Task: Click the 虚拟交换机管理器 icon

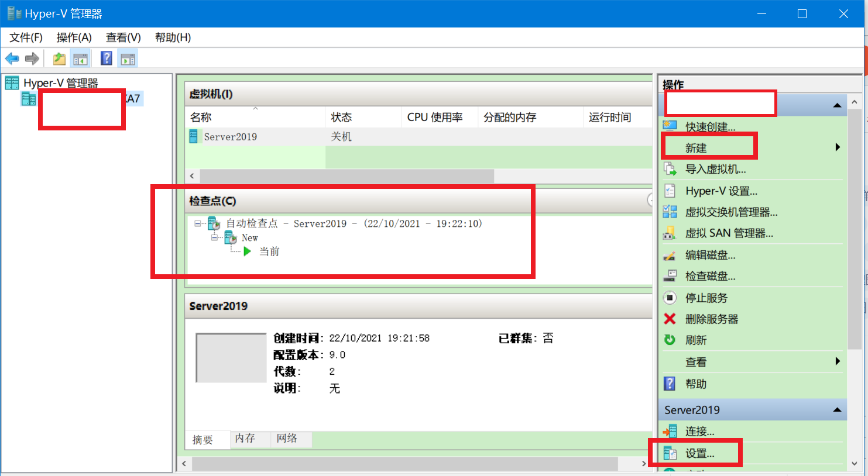Action: pos(670,212)
